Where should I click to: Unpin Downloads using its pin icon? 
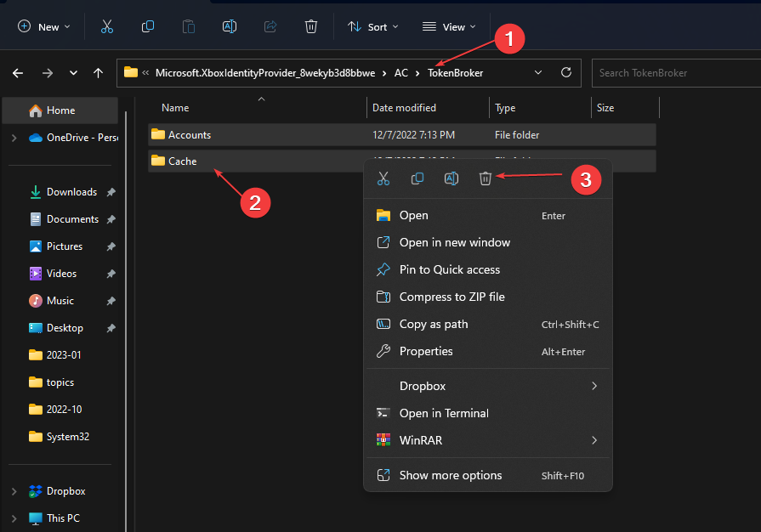point(111,192)
